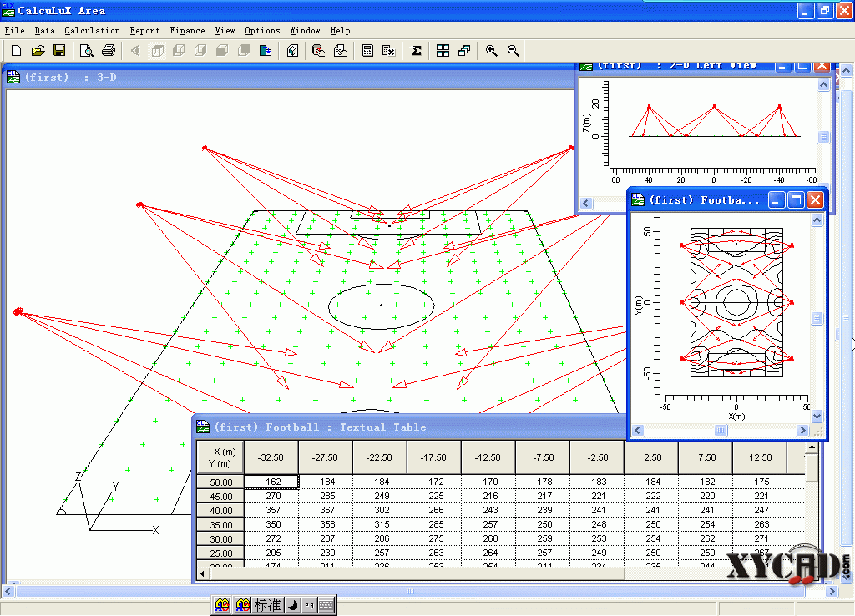Open the Report menu
This screenshot has height=616, width=855.
click(144, 31)
